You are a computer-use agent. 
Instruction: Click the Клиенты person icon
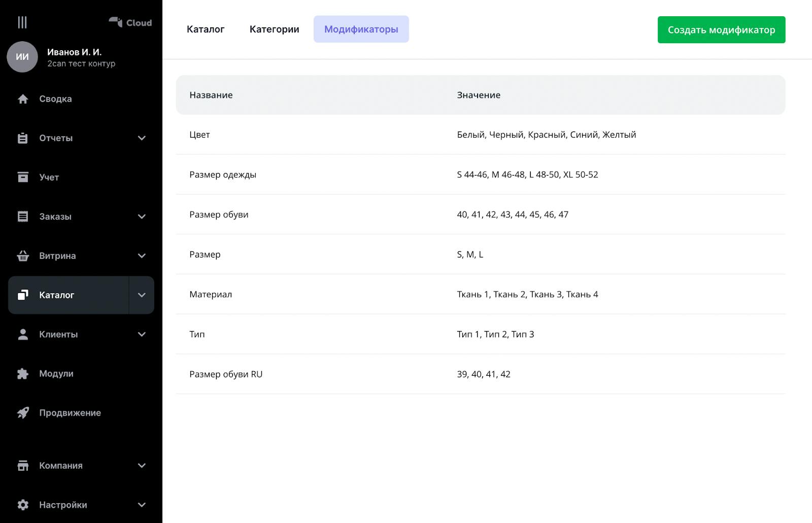tap(23, 334)
